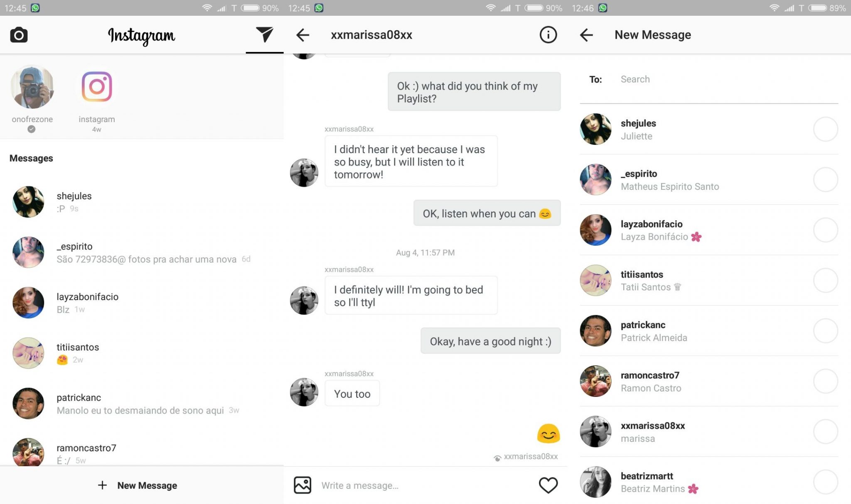
Task: Go back from New Message screen
Action: [586, 35]
